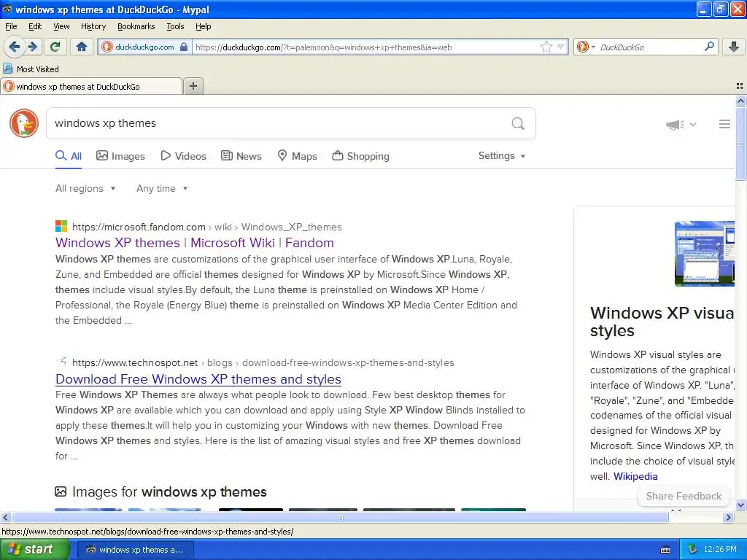Click the horizontal scrollbar left arrow
Screen dimensions: 747x560
(5, 517)
